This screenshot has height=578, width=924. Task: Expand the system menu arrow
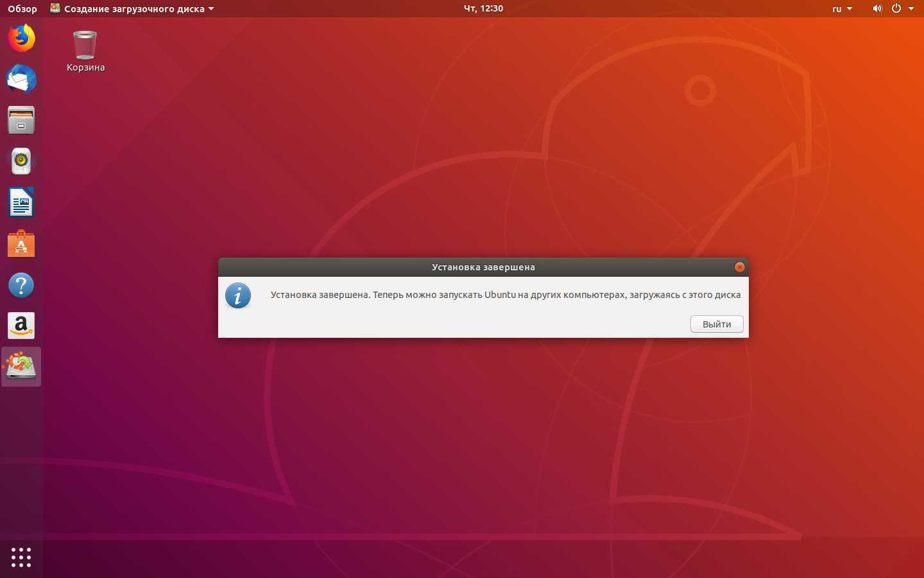pyautogui.click(x=911, y=9)
